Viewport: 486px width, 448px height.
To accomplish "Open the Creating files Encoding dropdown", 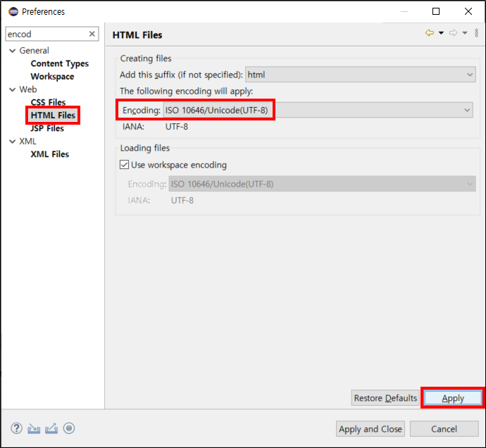I will click(x=318, y=110).
